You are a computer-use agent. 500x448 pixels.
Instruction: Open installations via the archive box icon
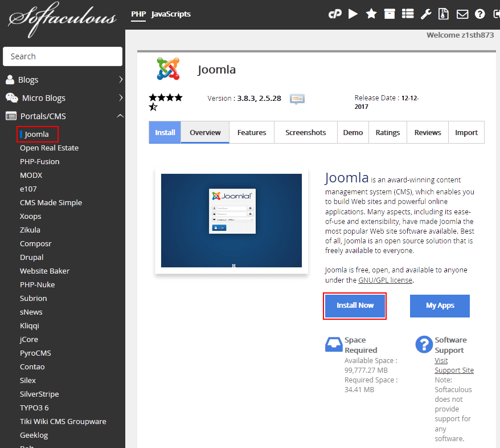pyautogui.click(x=390, y=14)
